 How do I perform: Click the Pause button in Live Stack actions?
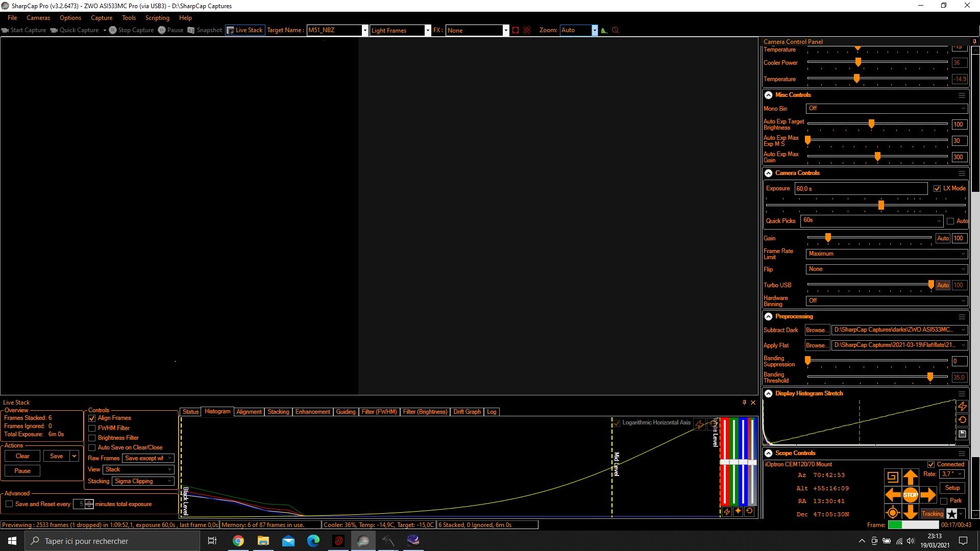point(22,471)
